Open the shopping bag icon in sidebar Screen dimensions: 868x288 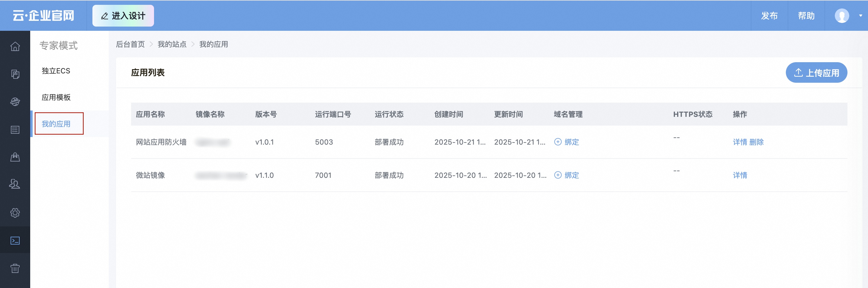tap(15, 157)
